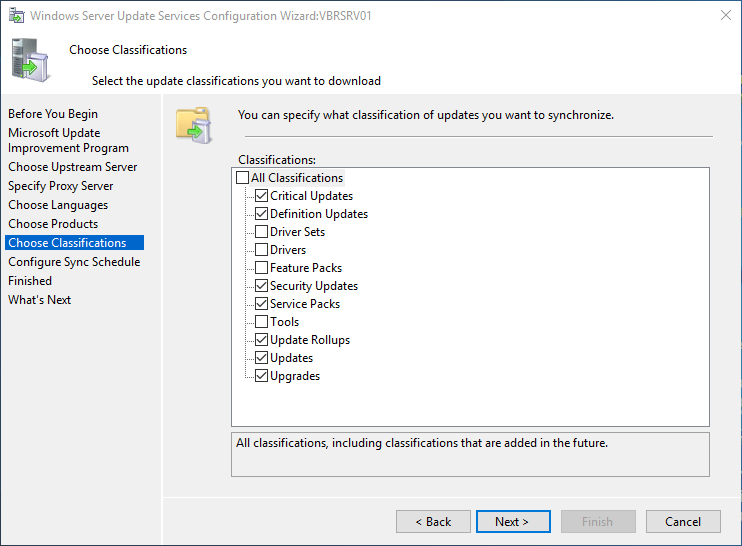This screenshot has width=742, height=546.
Task: Go to the Choose Products step
Action: [53, 224]
